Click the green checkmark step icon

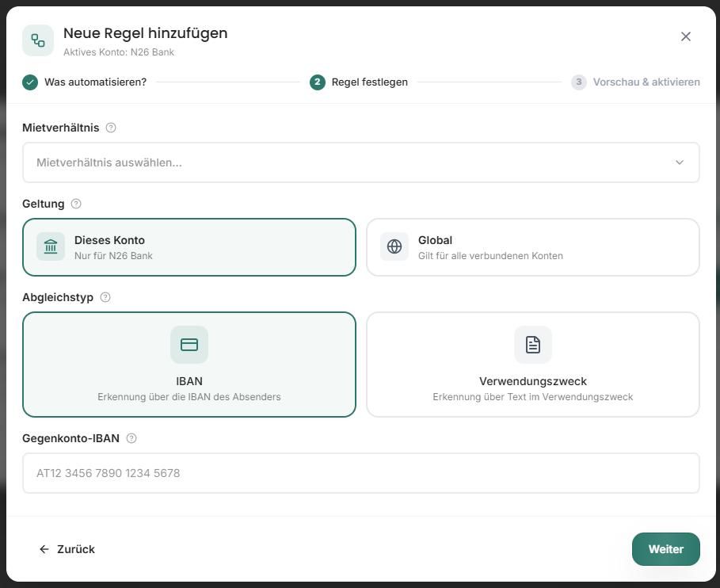click(x=30, y=82)
